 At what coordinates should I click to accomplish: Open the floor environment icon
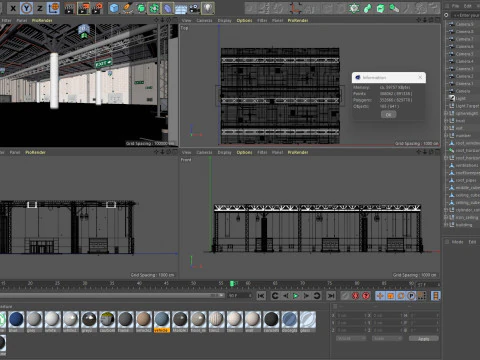click(181, 9)
